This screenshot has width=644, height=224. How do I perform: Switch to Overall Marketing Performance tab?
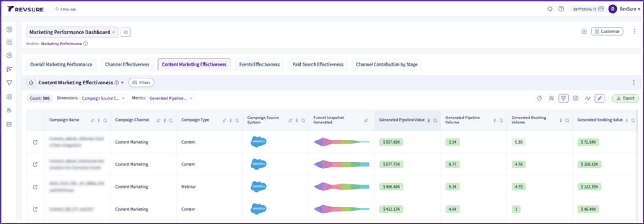click(61, 65)
